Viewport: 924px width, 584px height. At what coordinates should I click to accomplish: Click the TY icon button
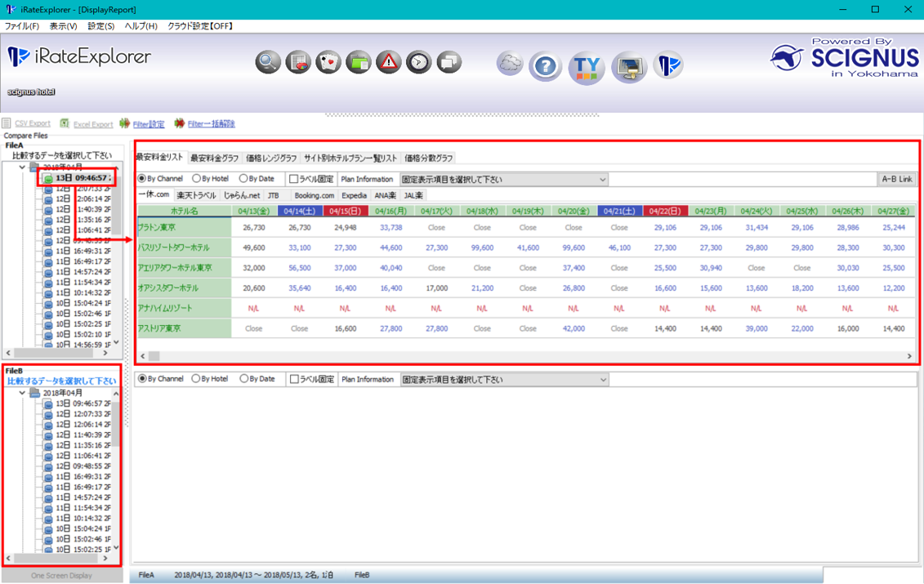[587, 66]
